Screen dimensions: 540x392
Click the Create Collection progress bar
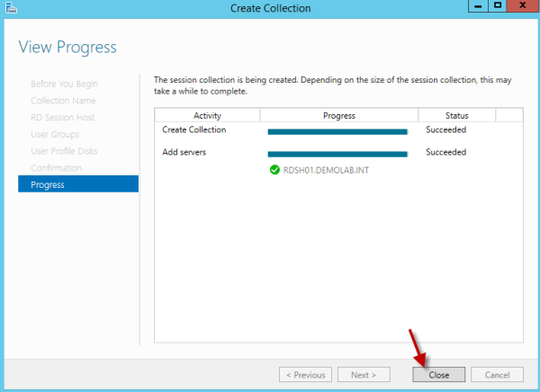click(x=337, y=131)
